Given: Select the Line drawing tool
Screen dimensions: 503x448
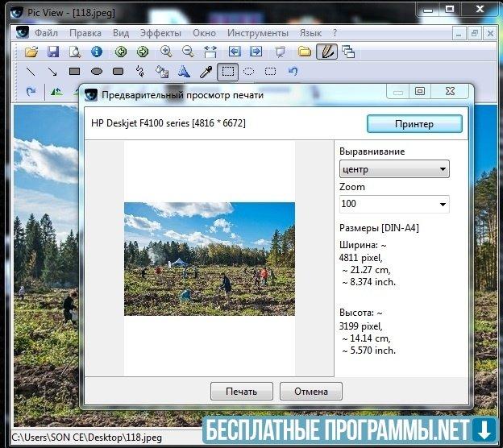Looking at the screenshot, I should tap(31, 71).
